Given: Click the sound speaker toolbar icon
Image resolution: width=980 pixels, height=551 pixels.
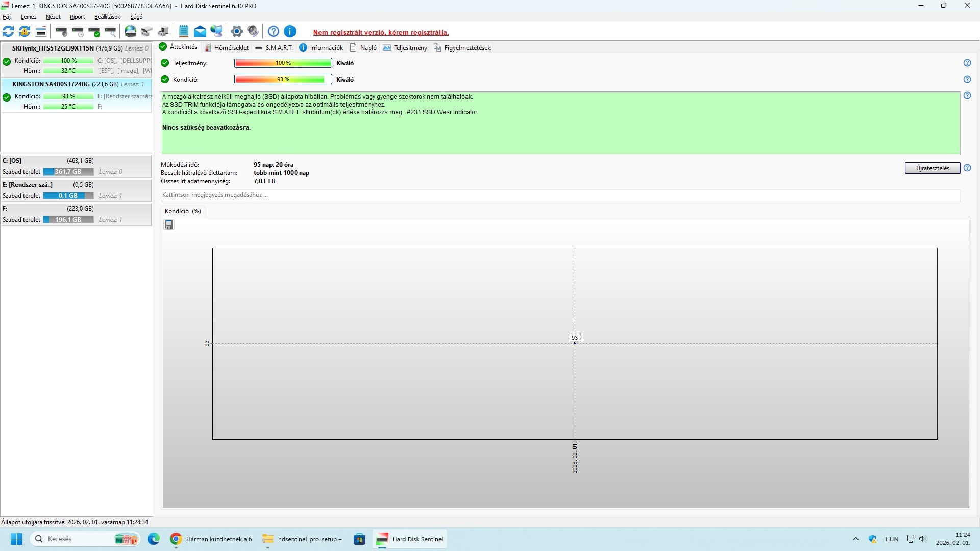Looking at the screenshot, I should coord(253,31).
